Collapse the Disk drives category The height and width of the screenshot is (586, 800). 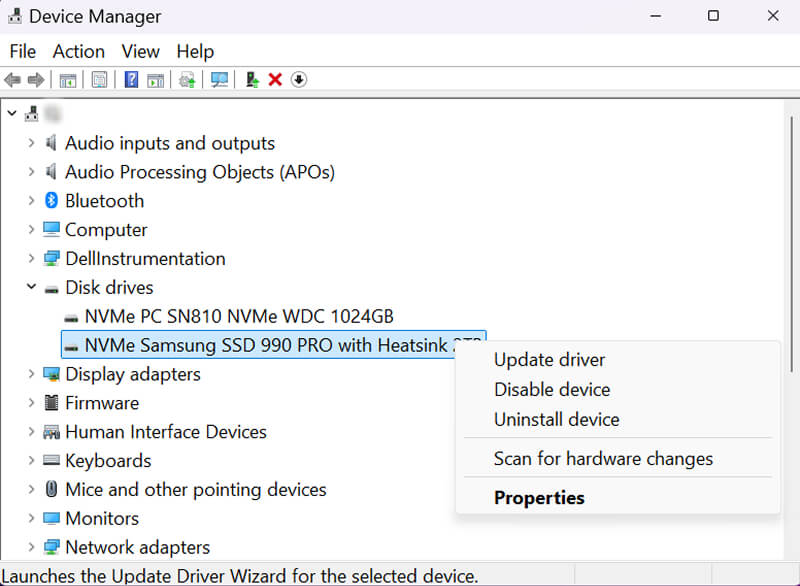pos(31,287)
